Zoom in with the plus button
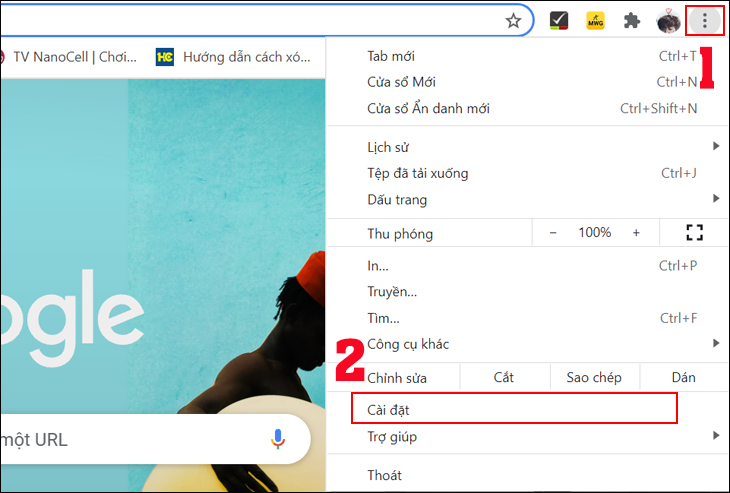This screenshot has height=493, width=730. 636,232
